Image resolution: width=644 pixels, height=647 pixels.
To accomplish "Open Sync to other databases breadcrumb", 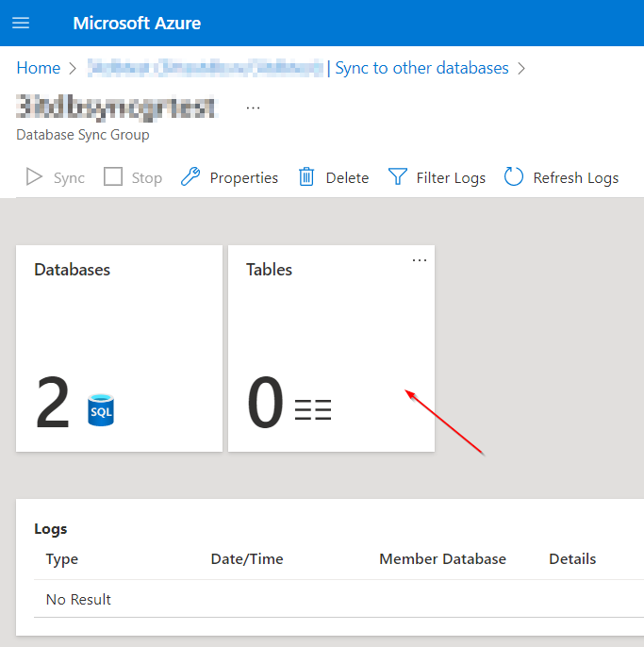I will point(421,68).
